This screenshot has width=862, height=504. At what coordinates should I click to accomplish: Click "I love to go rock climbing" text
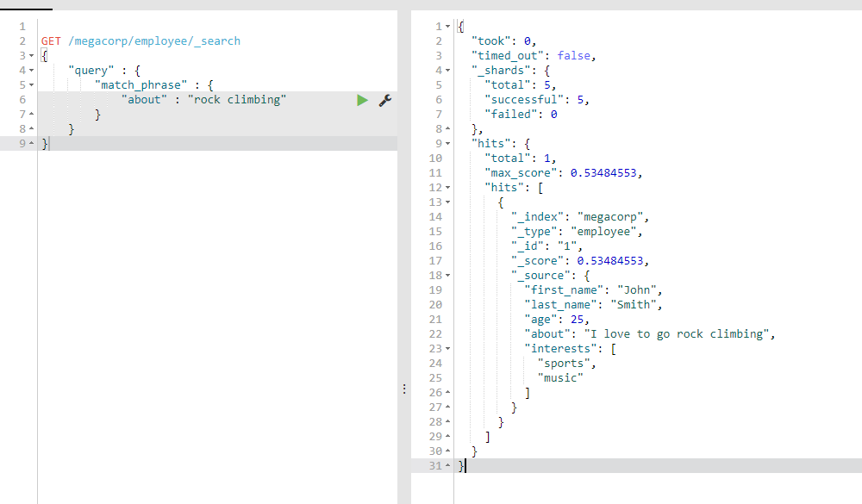[676, 334]
